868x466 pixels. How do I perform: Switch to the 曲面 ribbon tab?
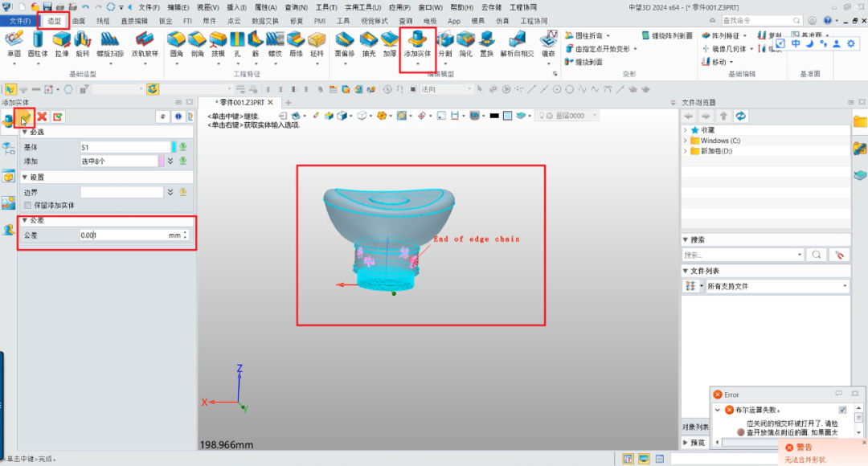(79, 21)
